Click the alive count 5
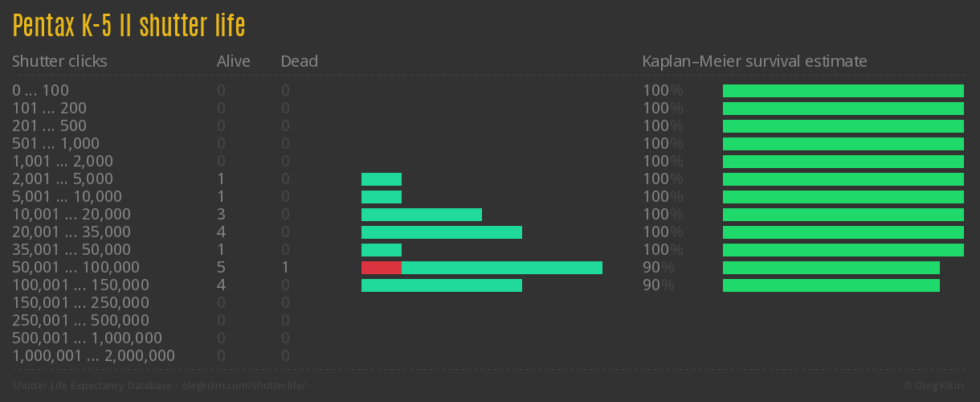The width and height of the screenshot is (980, 402). tap(221, 268)
